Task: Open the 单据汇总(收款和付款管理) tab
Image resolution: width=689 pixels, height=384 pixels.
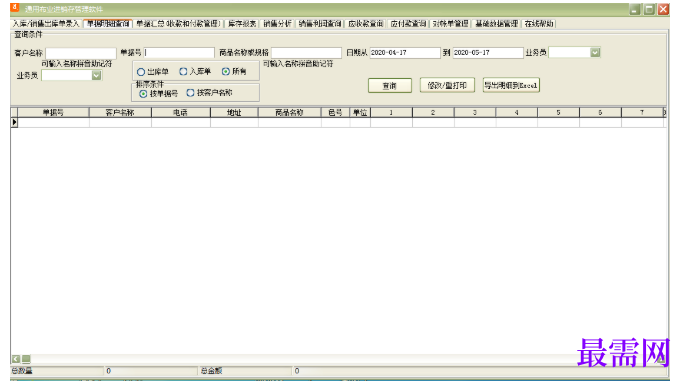Action: pos(178,24)
